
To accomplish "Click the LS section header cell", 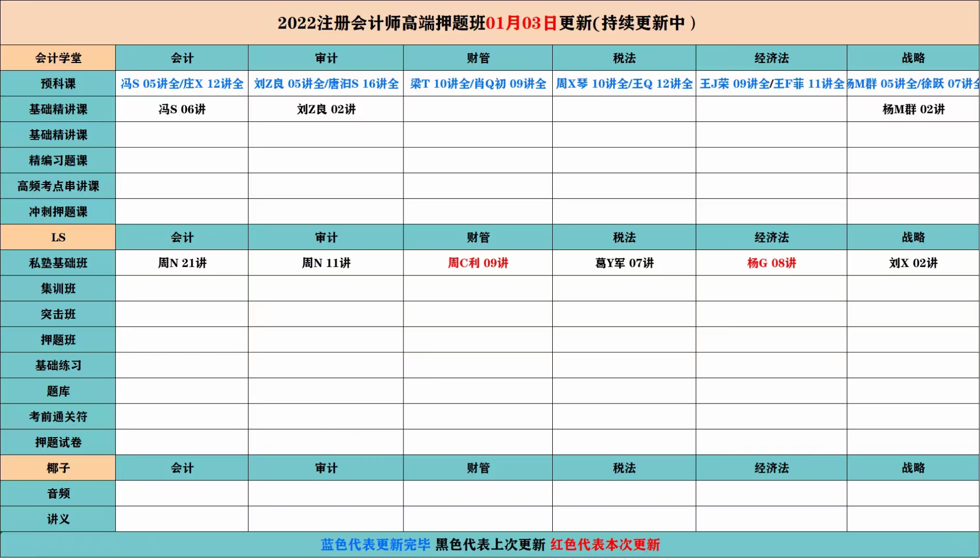I will tap(58, 238).
